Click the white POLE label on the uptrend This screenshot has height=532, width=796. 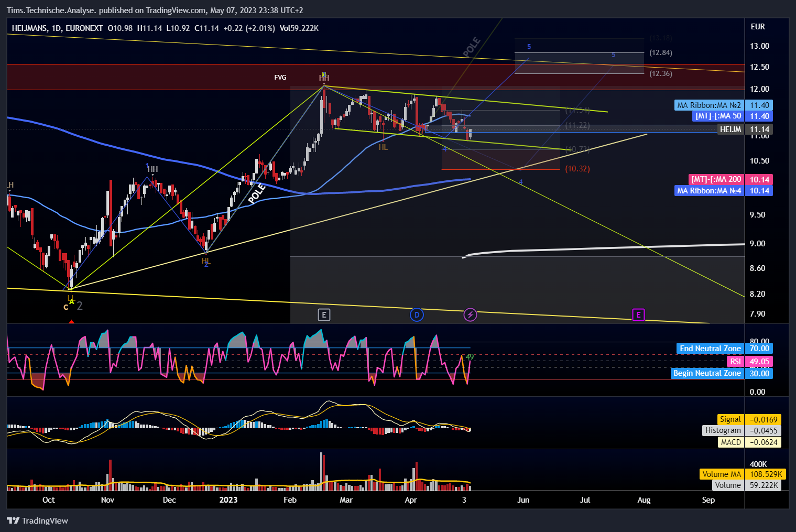[257, 194]
